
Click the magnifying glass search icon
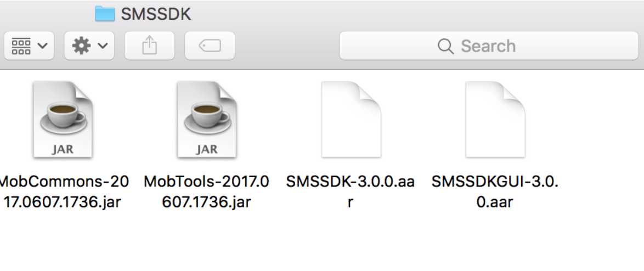(x=445, y=46)
